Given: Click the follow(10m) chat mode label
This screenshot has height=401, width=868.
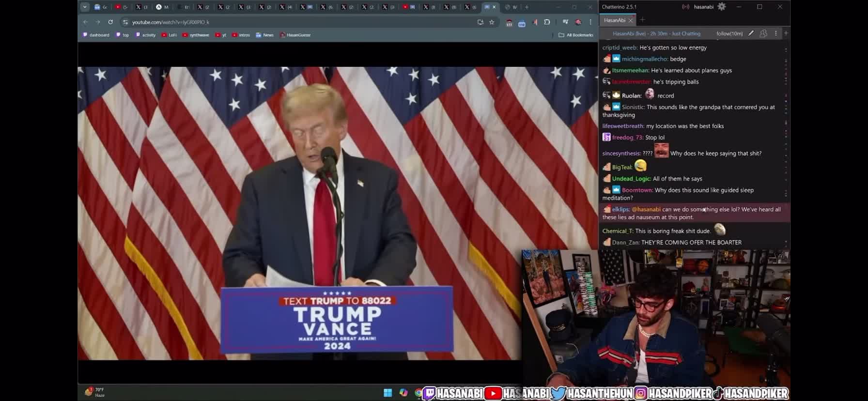Looking at the screenshot, I should [x=729, y=33].
